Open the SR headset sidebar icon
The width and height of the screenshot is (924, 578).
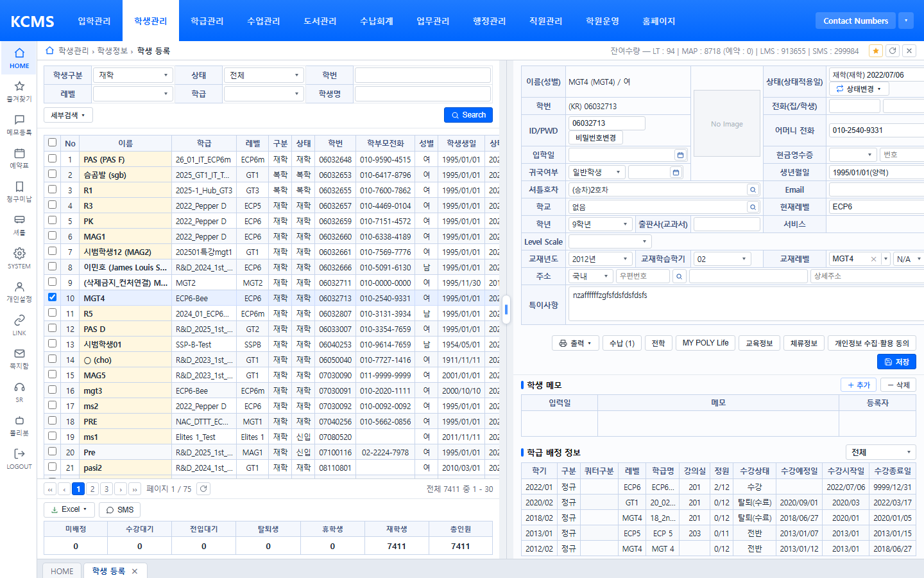point(19,392)
